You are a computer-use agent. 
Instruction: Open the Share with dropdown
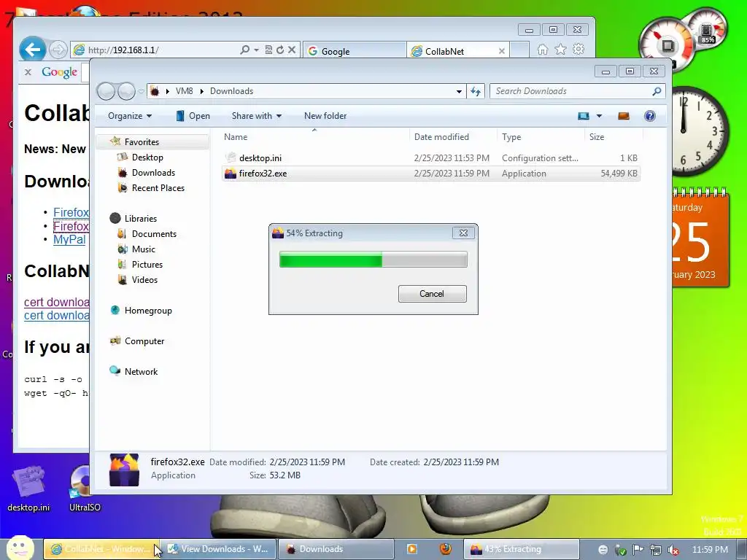pyautogui.click(x=256, y=116)
